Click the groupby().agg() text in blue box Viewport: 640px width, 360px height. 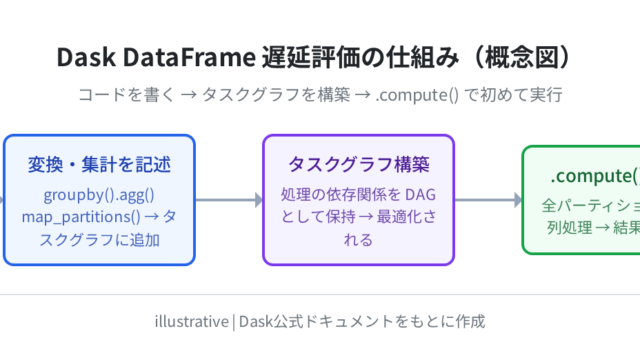point(99,195)
